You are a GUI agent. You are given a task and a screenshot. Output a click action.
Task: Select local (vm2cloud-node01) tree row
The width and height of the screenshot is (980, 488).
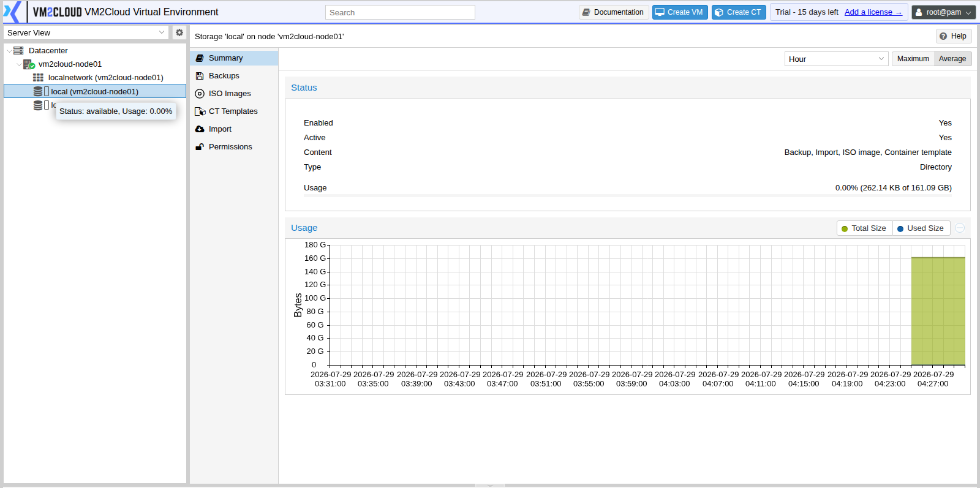95,91
